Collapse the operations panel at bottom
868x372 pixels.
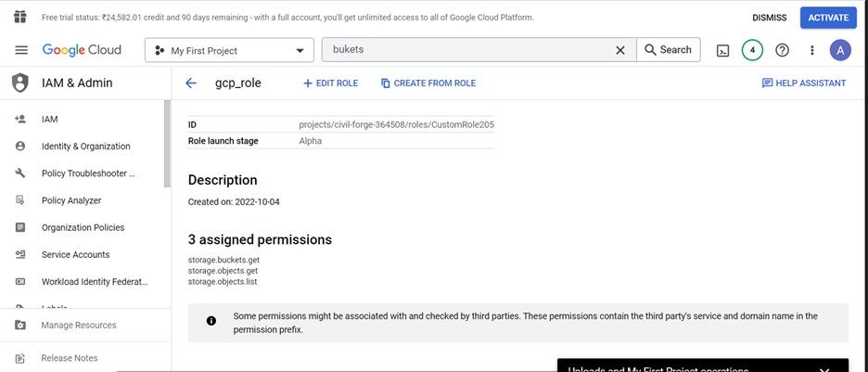[824, 368]
